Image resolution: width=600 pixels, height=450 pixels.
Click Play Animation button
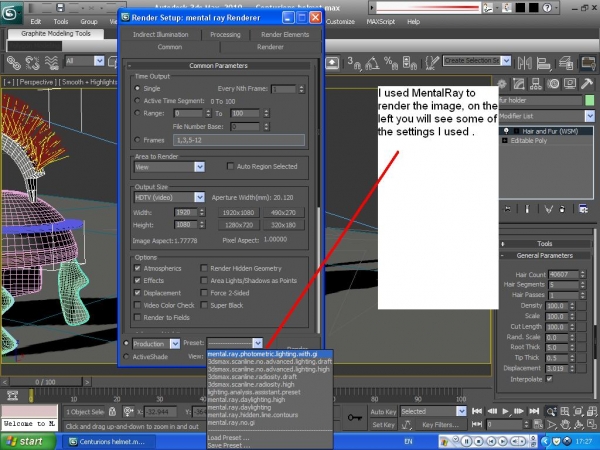(x=505, y=411)
